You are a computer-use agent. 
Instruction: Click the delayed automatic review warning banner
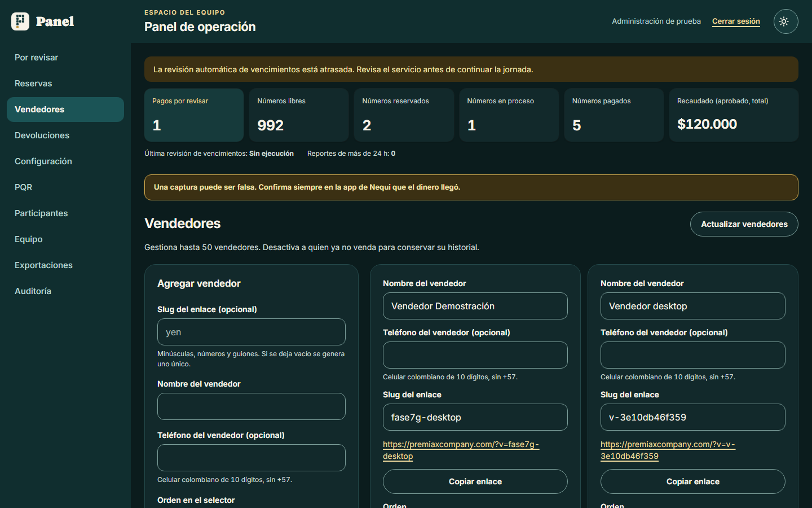click(471, 69)
